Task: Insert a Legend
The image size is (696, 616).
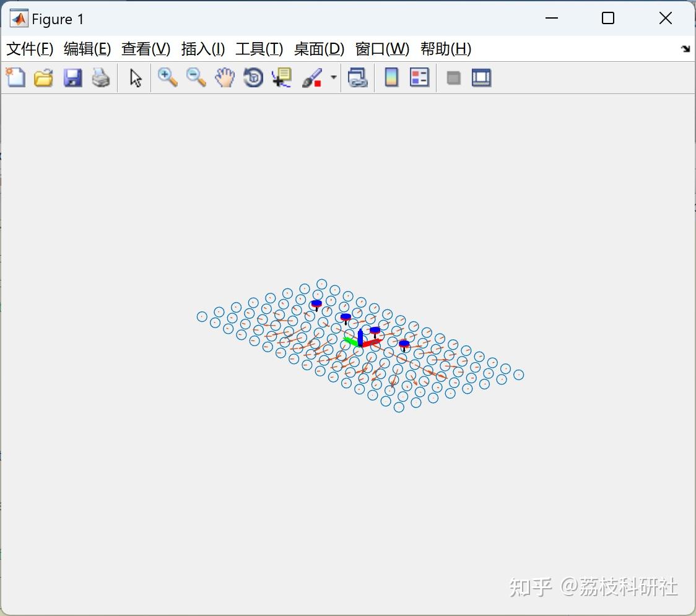Action: 419,77
